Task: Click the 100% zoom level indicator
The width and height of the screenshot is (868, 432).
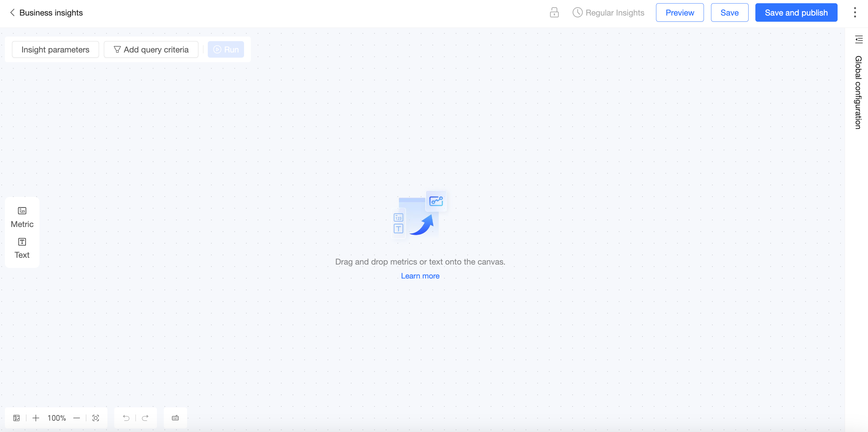Action: click(x=57, y=418)
